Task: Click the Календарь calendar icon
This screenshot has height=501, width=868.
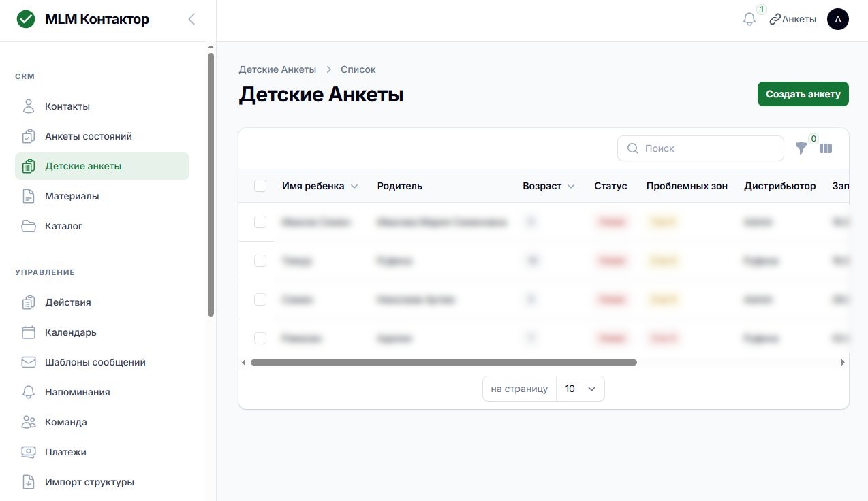Action: point(28,332)
